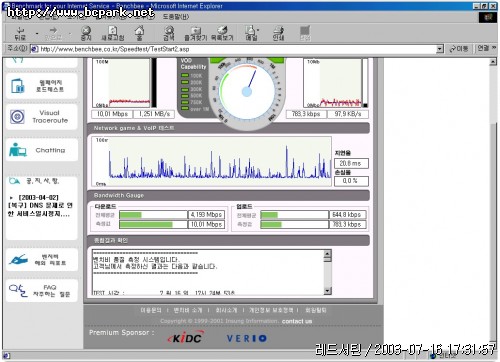Click the speedometer gauge dial
500x362 pixels.
click(x=247, y=91)
